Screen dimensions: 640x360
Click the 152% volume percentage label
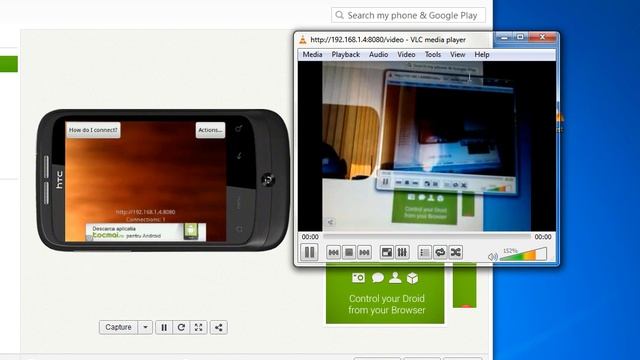(510, 250)
